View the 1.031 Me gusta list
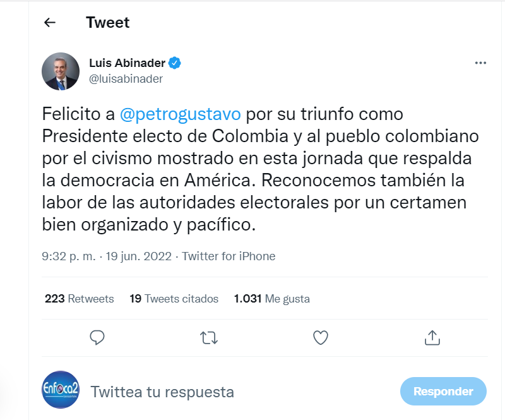505x420 pixels. (x=271, y=299)
